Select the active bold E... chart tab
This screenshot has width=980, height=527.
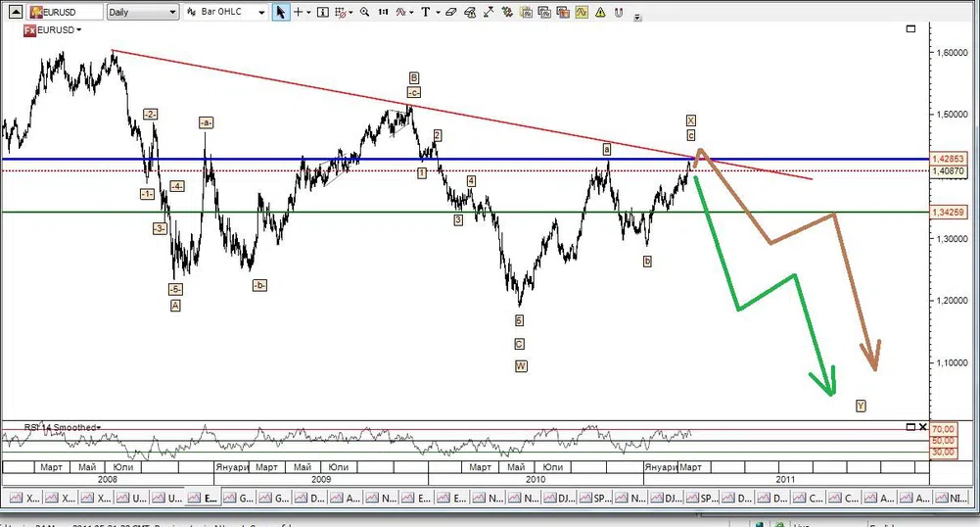point(203,498)
